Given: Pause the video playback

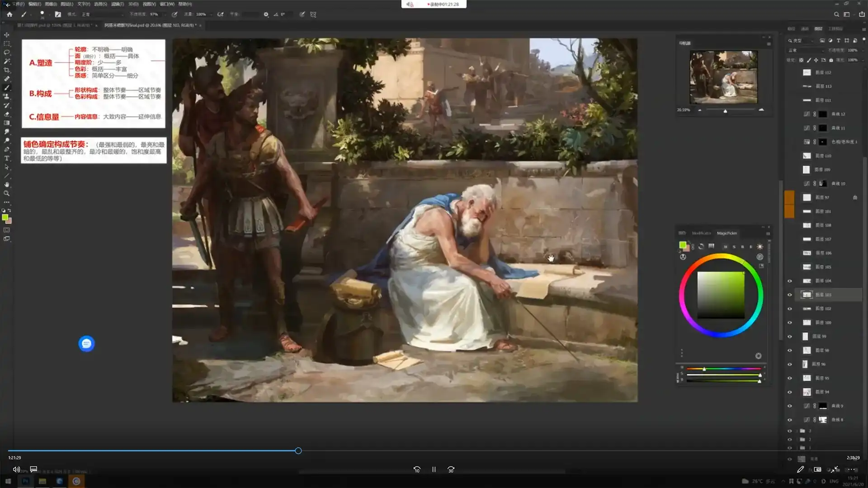Looking at the screenshot, I should (x=434, y=469).
